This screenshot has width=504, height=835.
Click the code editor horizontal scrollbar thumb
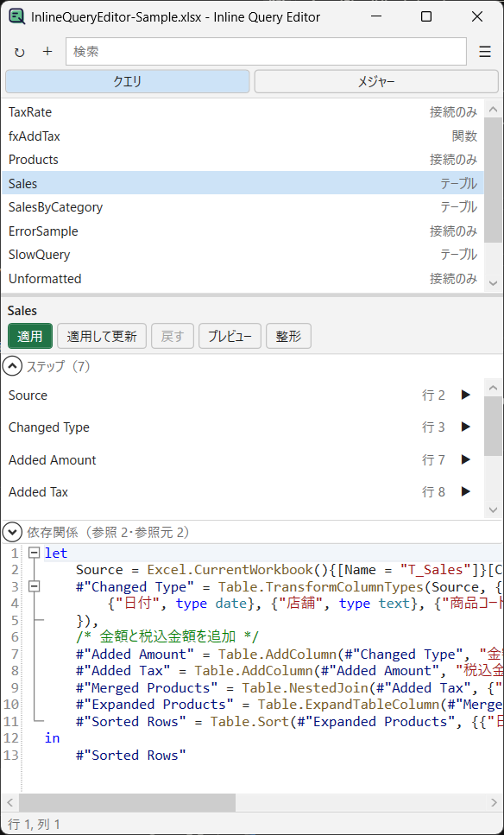click(127, 802)
